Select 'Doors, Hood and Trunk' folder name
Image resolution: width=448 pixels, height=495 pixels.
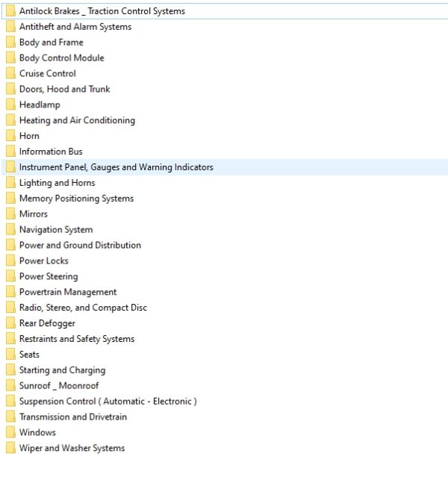[65, 89]
